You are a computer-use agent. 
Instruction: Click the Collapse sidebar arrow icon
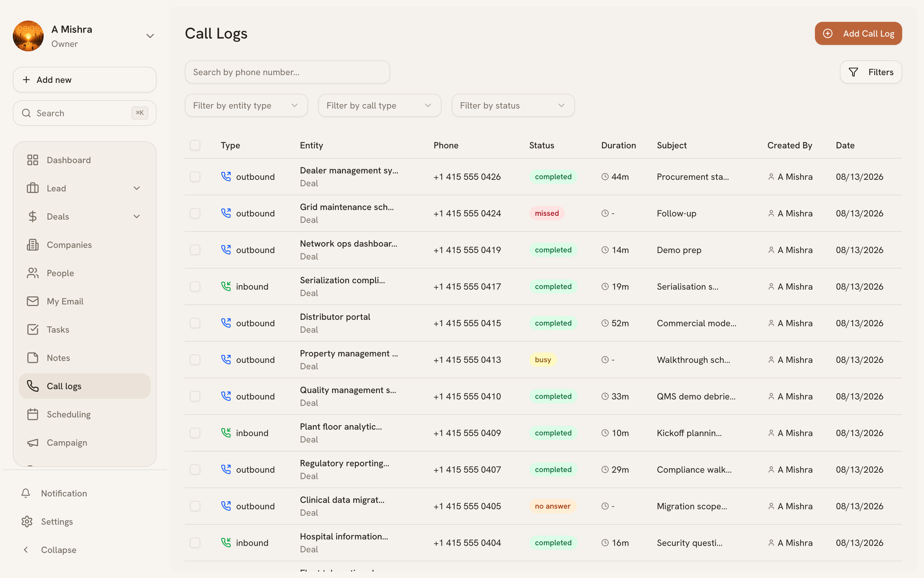(26, 550)
